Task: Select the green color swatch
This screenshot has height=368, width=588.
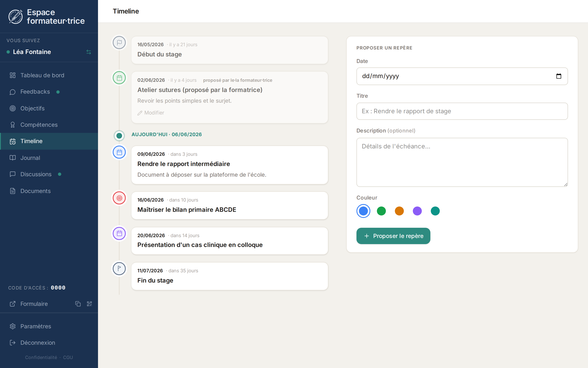Action: tap(381, 211)
